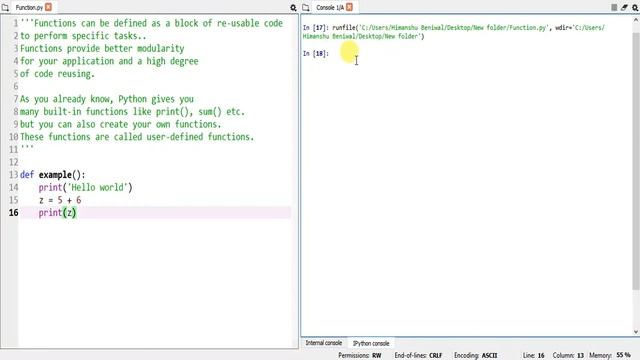Click the stop kernel square icon

(614, 7)
